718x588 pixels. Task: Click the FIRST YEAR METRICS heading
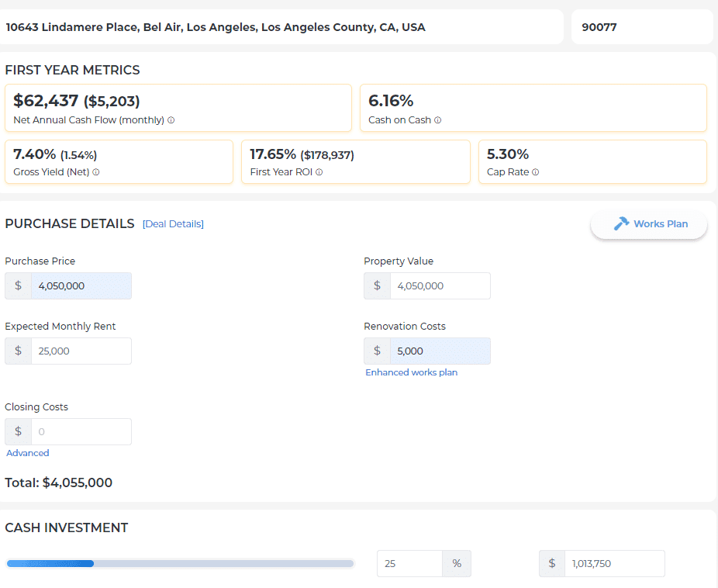(72, 70)
